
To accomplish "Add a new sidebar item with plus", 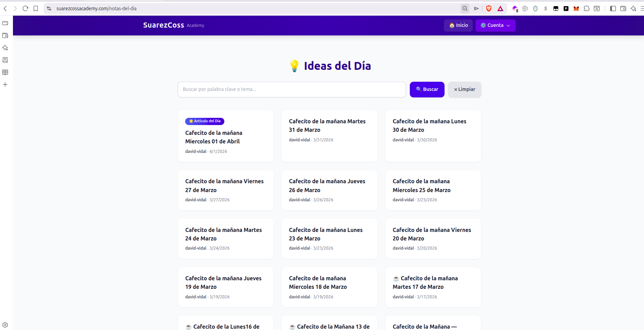I will (5, 84).
